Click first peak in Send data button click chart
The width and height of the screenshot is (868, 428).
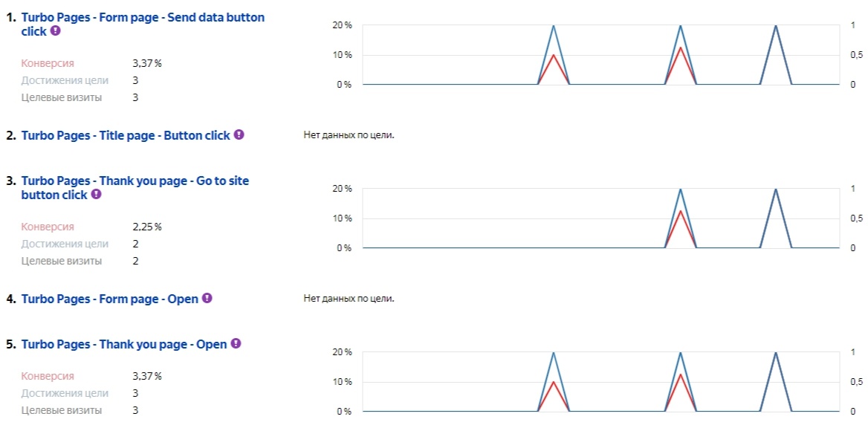(x=553, y=27)
